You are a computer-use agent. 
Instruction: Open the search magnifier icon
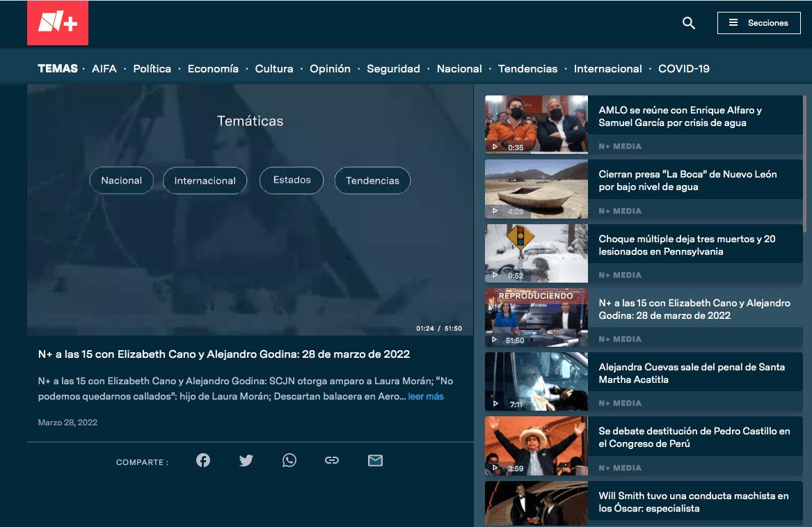tap(688, 23)
